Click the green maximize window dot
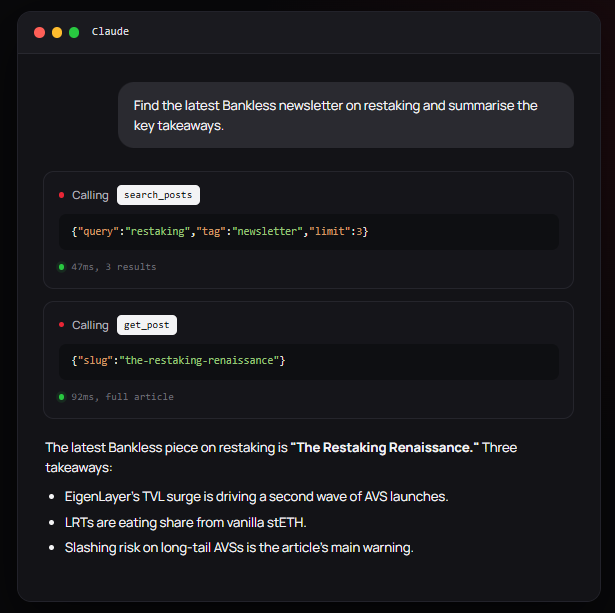615x613 pixels. (x=74, y=32)
